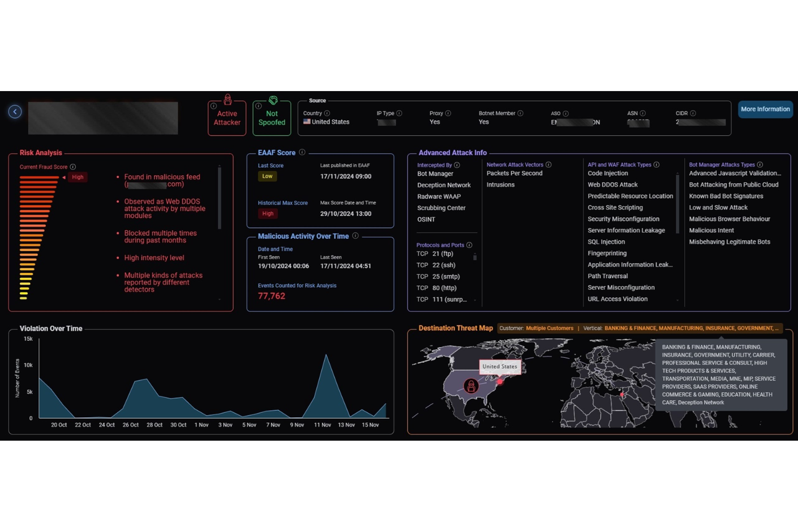Click the red High marker on the fraud score gauge
798x532 pixels.
77,177
